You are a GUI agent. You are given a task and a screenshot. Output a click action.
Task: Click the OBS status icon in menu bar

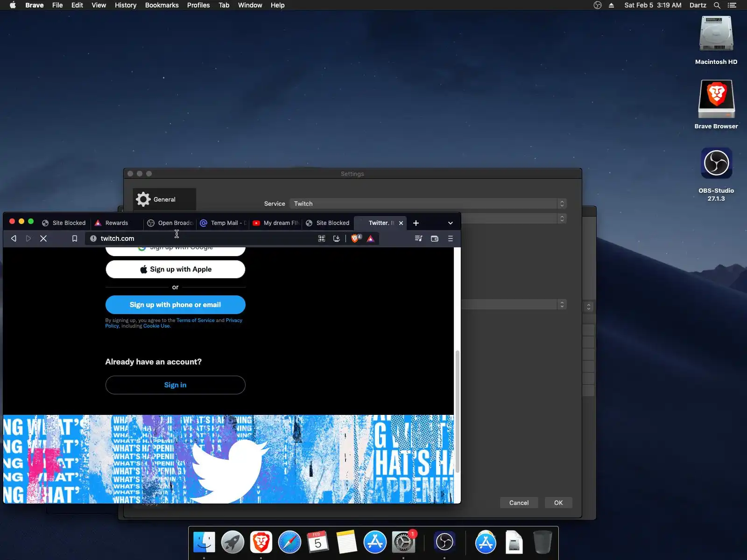pyautogui.click(x=597, y=5)
